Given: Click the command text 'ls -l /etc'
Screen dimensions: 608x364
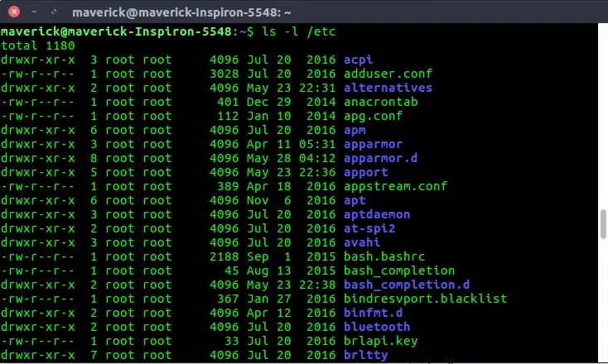Looking at the screenshot, I should pos(298,31).
